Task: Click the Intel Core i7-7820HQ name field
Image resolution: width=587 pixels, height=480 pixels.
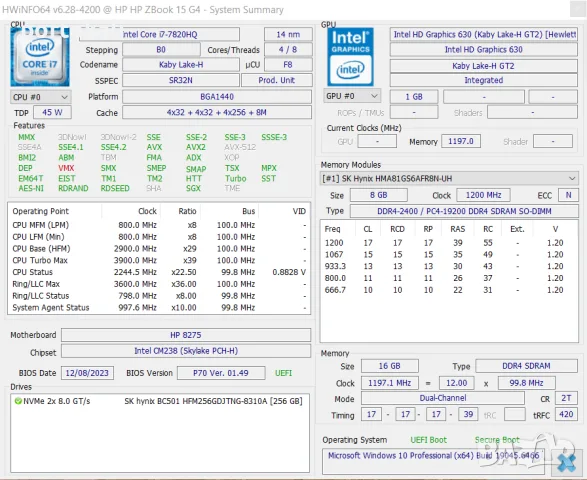Action: coord(159,34)
